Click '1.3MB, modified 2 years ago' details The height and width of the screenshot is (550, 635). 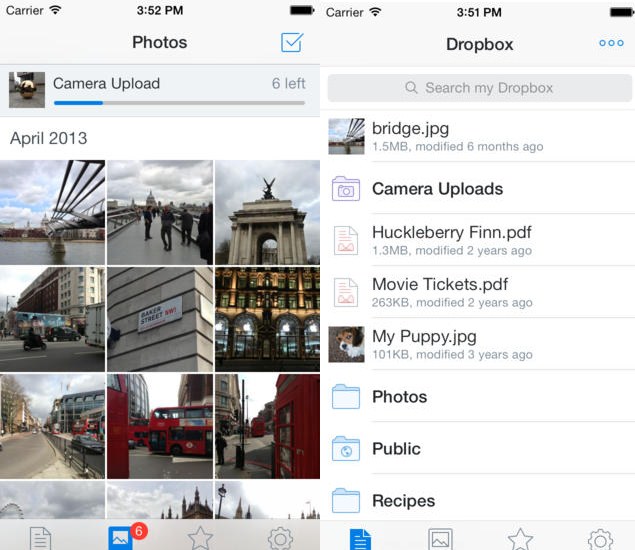tap(452, 250)
